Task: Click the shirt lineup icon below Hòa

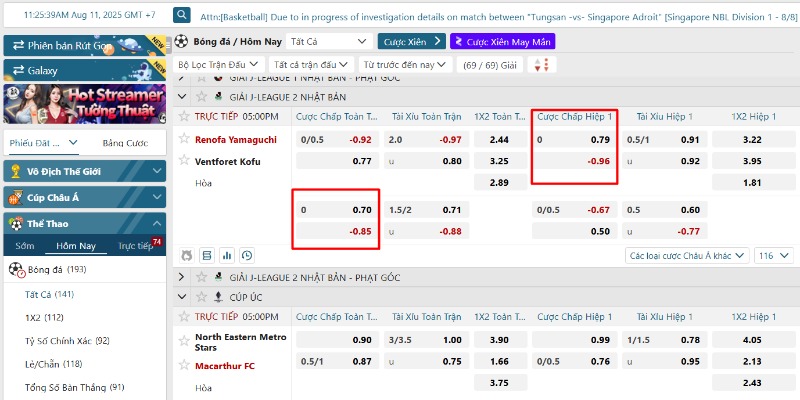Action: (x=186, y=255)
